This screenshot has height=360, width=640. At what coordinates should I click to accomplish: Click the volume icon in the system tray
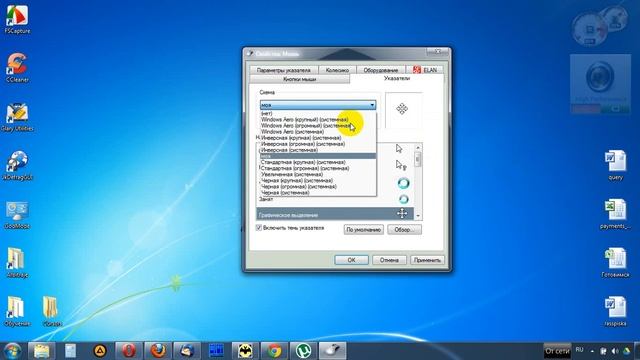pyautogui.click(x=615, y=351)
